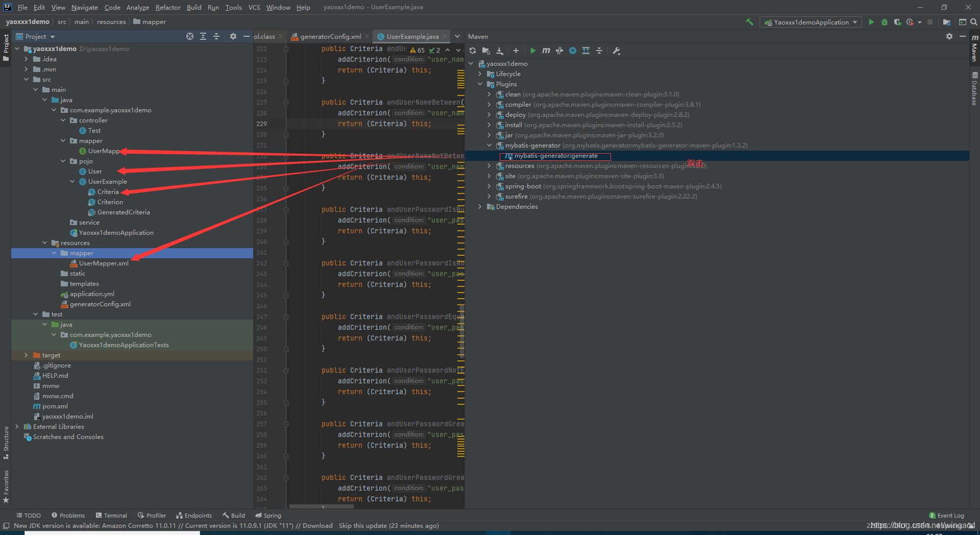Screen dimensions: 980x535
Task: Click Search Everywhere magnifier icon
Action: point(973,22)
